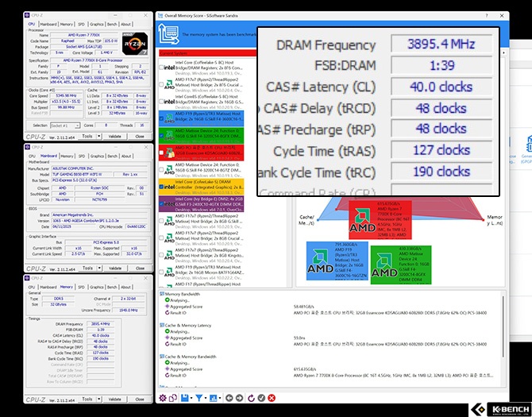
Task: Uncheck the yellow Intel DRAM Controller row
Action: [x=161, y=187]
